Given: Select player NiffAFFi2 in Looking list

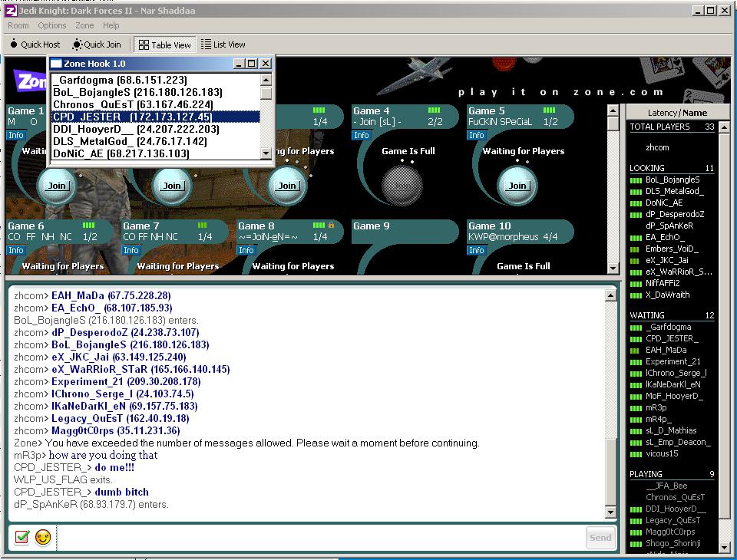Looking at the screenshot, I should [663, 283].
